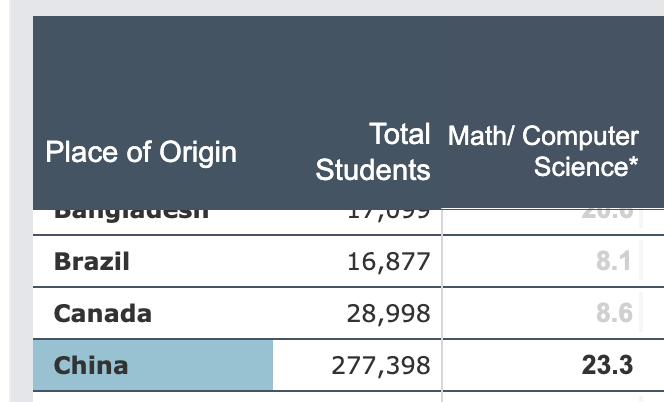Click the light gray margin left of table
The width and height of the screenshot is (664, 402).
[x=15, y=200]
